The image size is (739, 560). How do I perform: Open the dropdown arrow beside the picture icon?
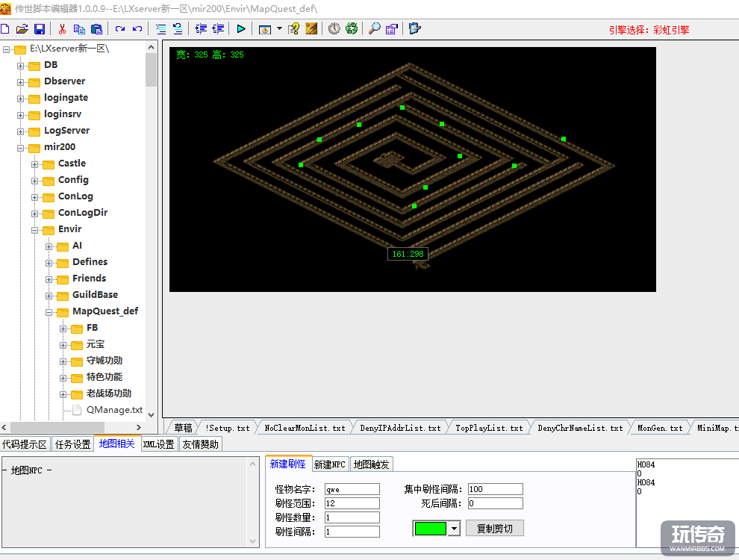pos(279,29)
